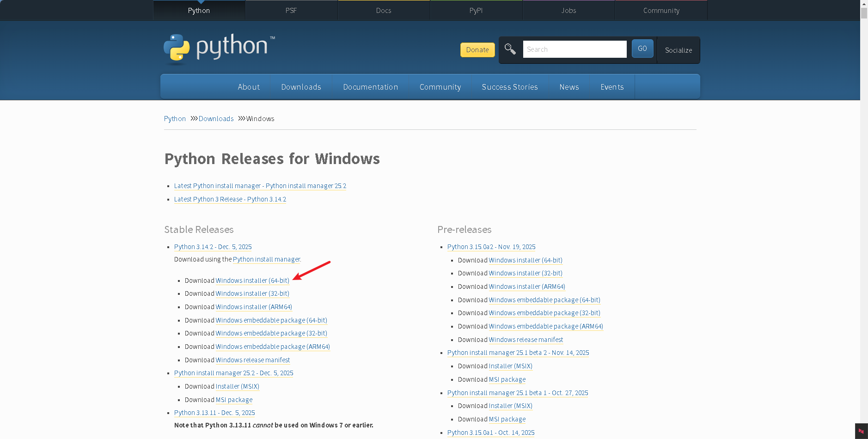The width and height of the screenshot is (868, 439).
Task: Follow the Downloads breadcrumb link
Action: point(216,118)
